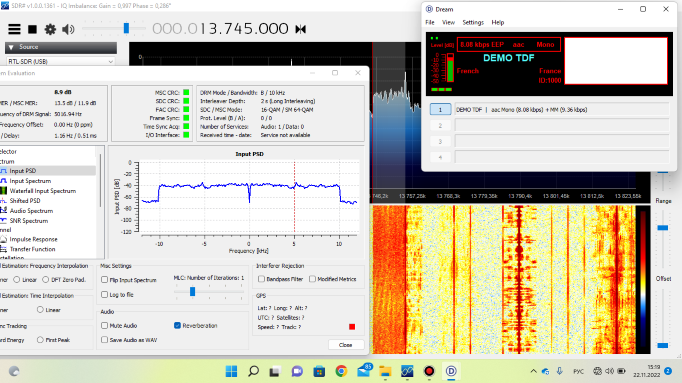The height and width of the screenshot is (383, 682).
Task: Adjust the MLC Number of Iterations slider
Action: 192,292
